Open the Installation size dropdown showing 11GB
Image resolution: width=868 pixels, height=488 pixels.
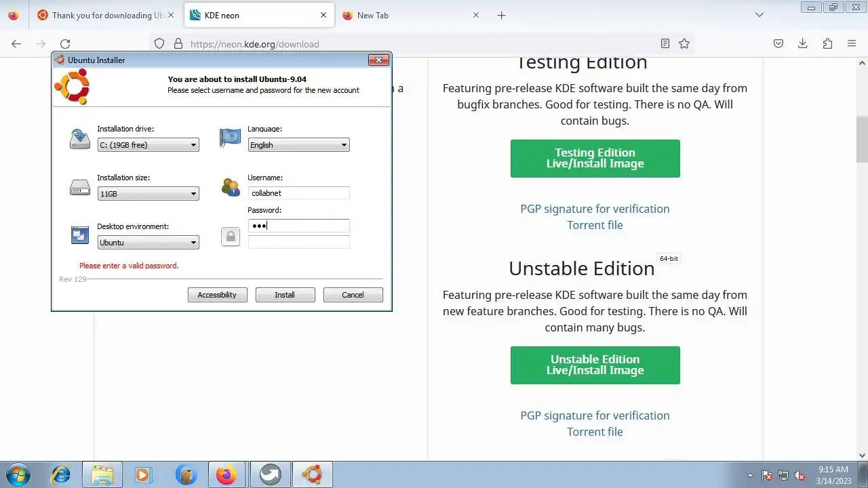(148, 194)
